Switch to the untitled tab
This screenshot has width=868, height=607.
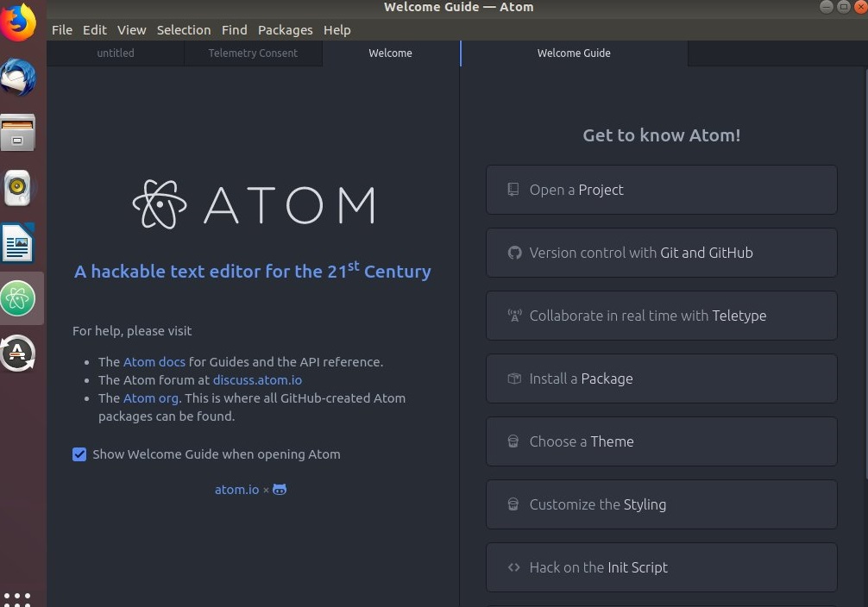116,53
